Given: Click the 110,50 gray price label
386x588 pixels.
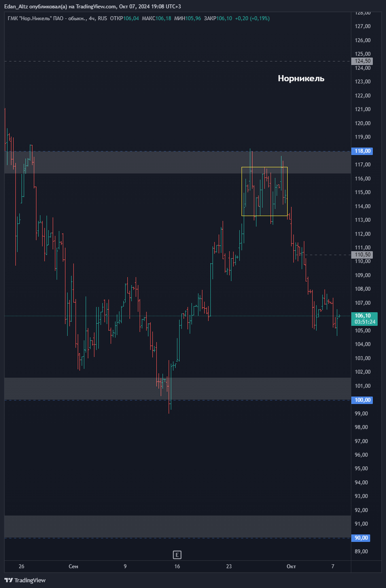Looking at the screenshot, I should point(362,255).
